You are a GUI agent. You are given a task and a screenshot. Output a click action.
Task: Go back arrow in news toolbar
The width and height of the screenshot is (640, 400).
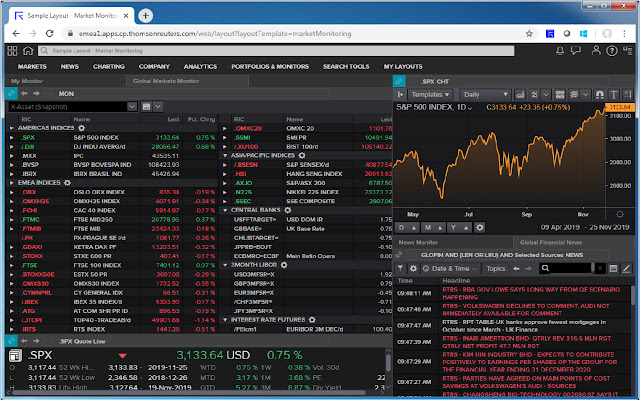point(516,269)
